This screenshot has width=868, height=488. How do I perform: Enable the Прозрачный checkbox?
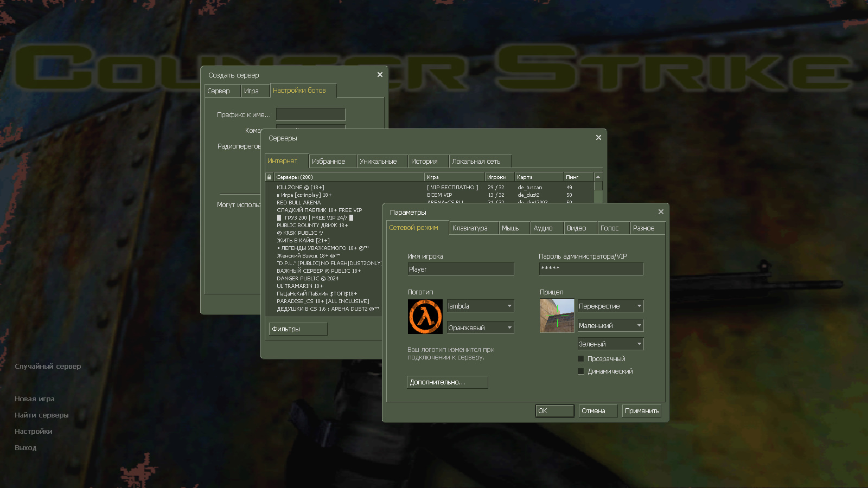click(x=581, y=358)
